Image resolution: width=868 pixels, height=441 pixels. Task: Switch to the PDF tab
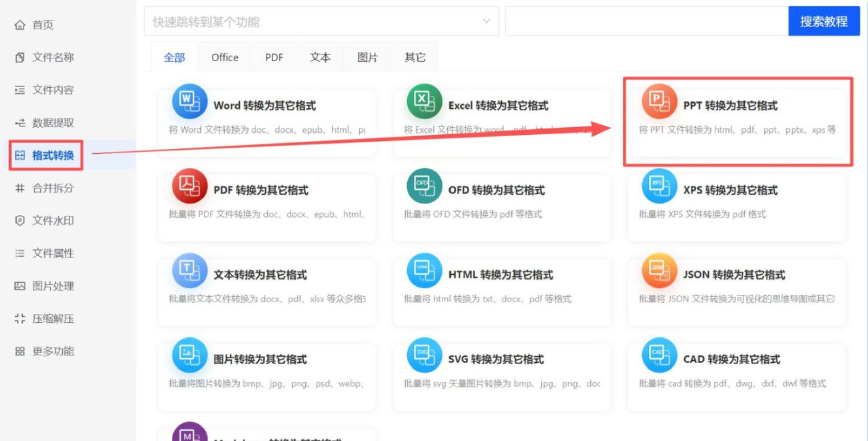[274, 57]
